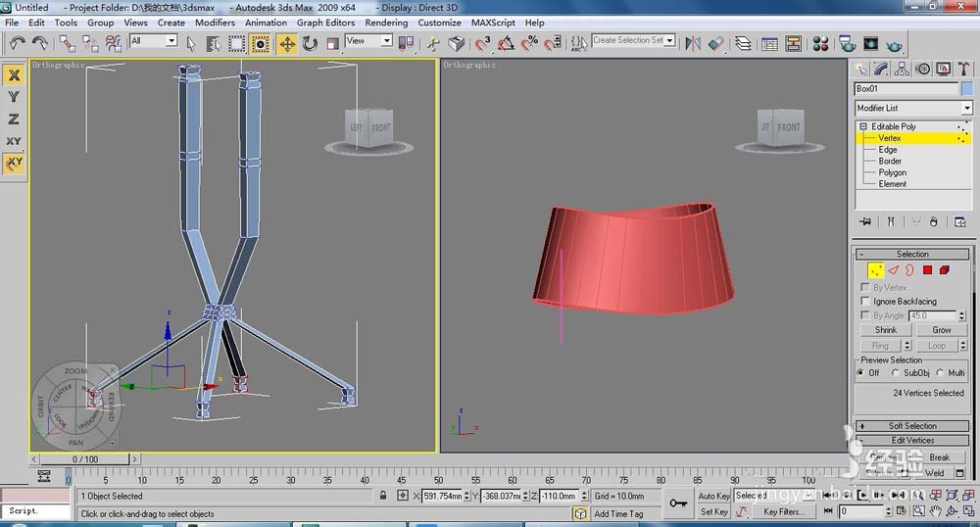The width and height of the screenshot is (980, 527).
Task: Click the Angle Snap toggle icon
Action: click(507, 43)
